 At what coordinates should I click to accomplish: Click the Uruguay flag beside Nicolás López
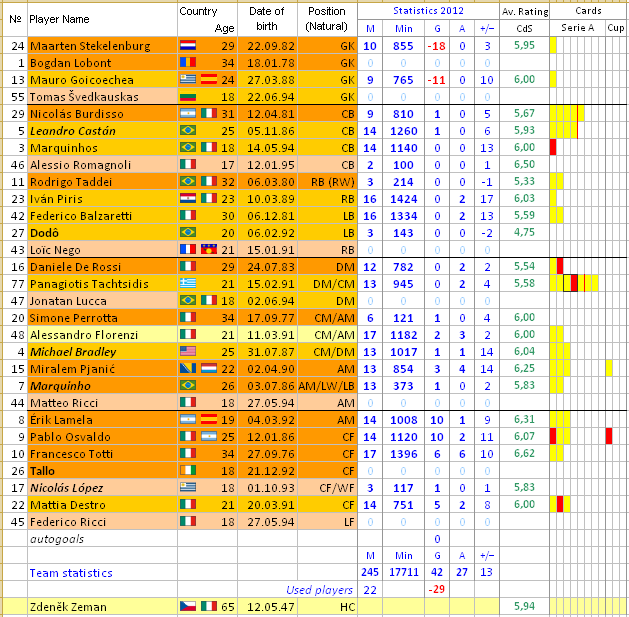click(x=188, y=487)
